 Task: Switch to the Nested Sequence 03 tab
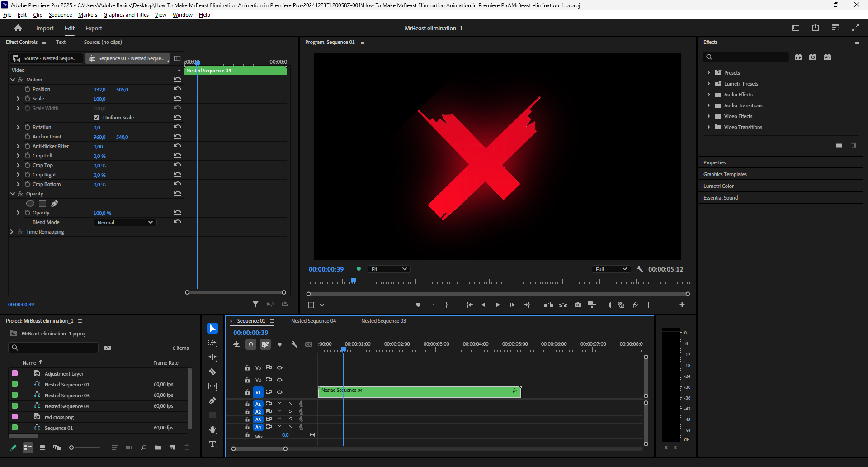point(383,321)
